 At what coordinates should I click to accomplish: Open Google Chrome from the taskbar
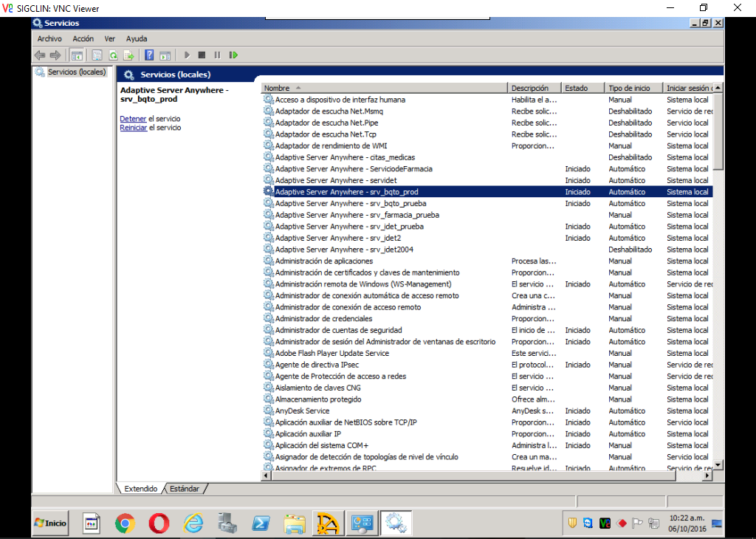pos(125,523)
